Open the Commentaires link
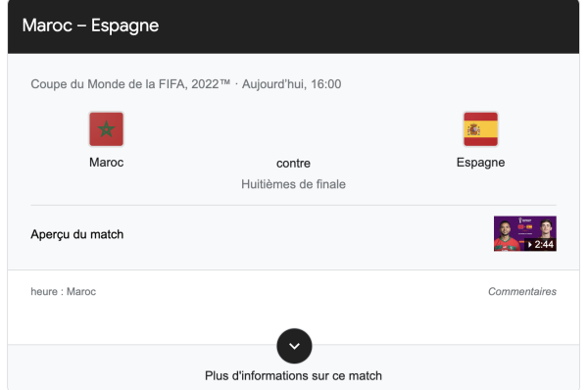Image resolution: width=588 pixels, height=390 pixels. point(522,291)
